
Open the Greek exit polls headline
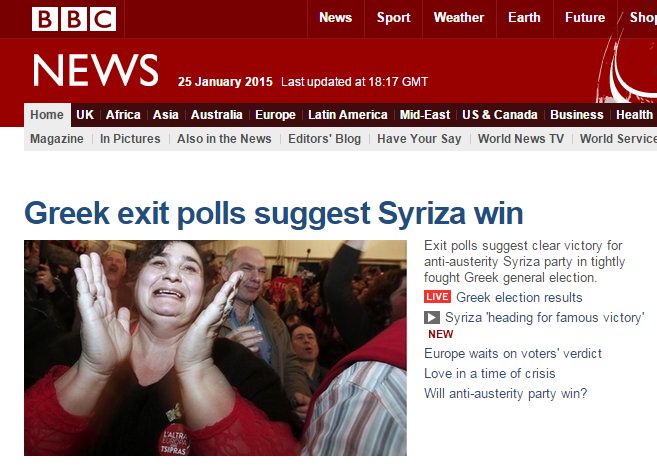[274, 214]
